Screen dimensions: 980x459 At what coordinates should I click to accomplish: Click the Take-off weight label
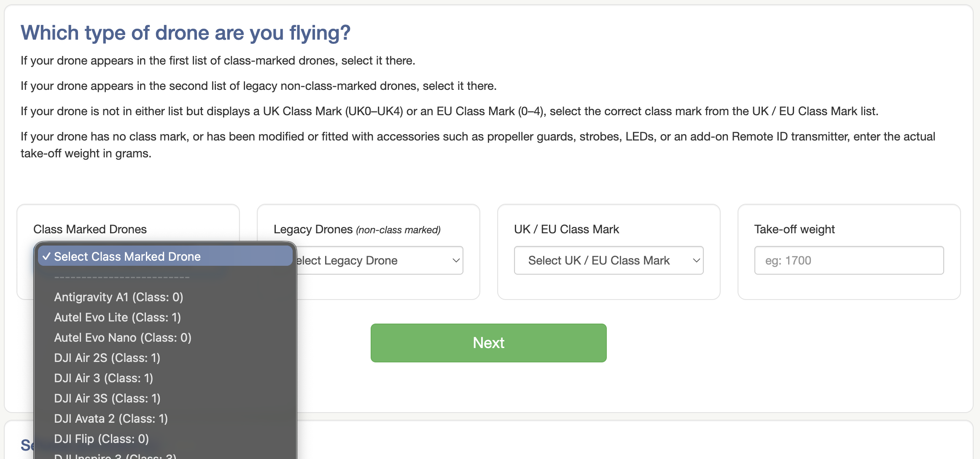[x=794, y=229]
